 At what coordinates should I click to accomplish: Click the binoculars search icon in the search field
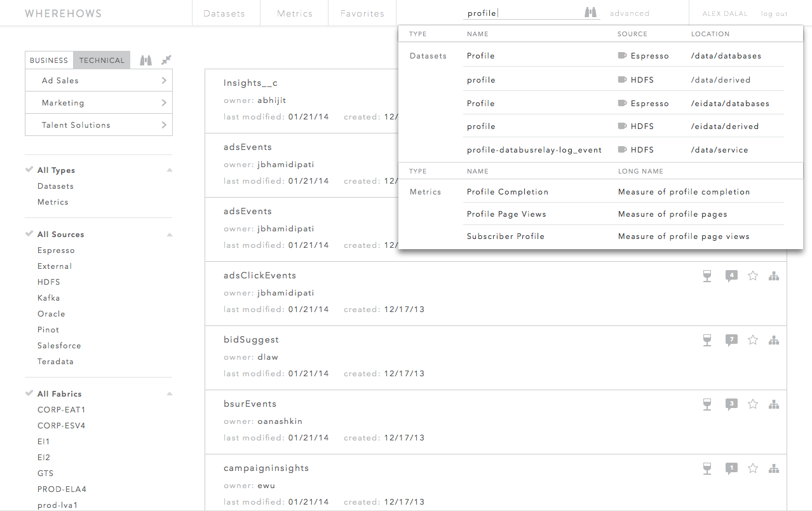pos(590,13)
